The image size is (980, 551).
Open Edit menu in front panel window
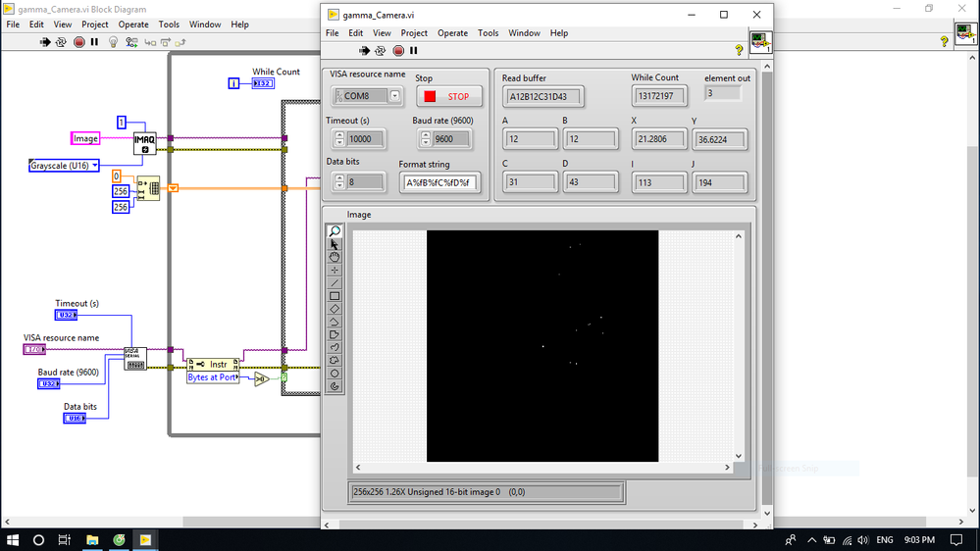tap(356, 33)
